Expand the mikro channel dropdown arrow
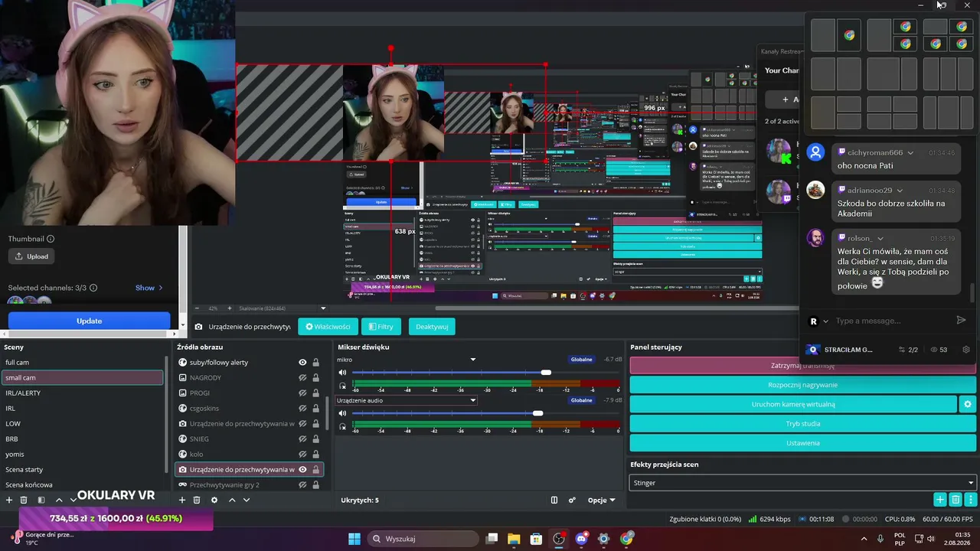 click(473, 360)
